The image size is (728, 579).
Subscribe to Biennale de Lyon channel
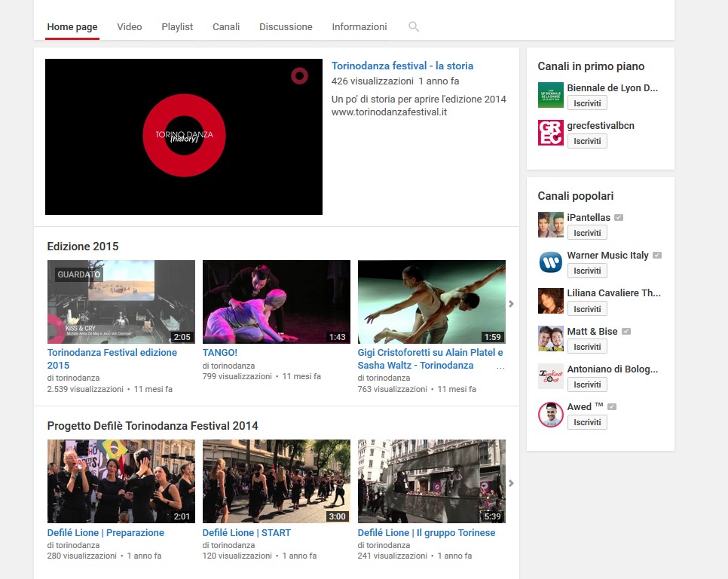587,103
